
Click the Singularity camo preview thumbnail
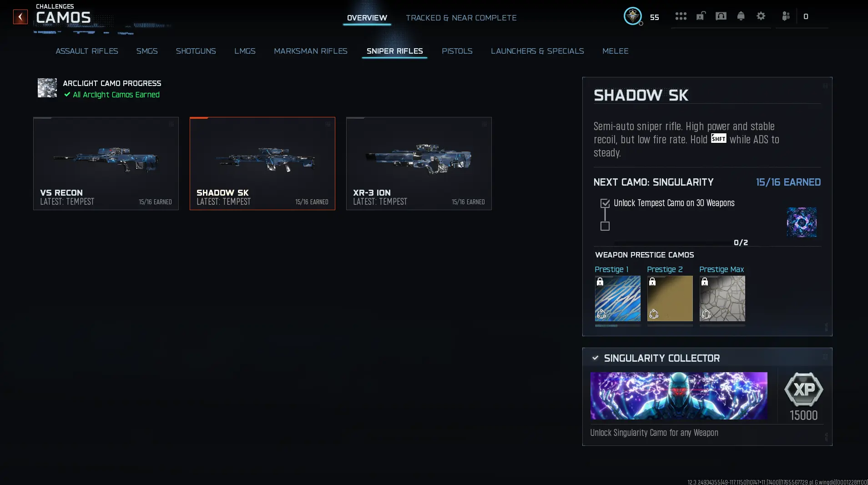tap(801, 222)
